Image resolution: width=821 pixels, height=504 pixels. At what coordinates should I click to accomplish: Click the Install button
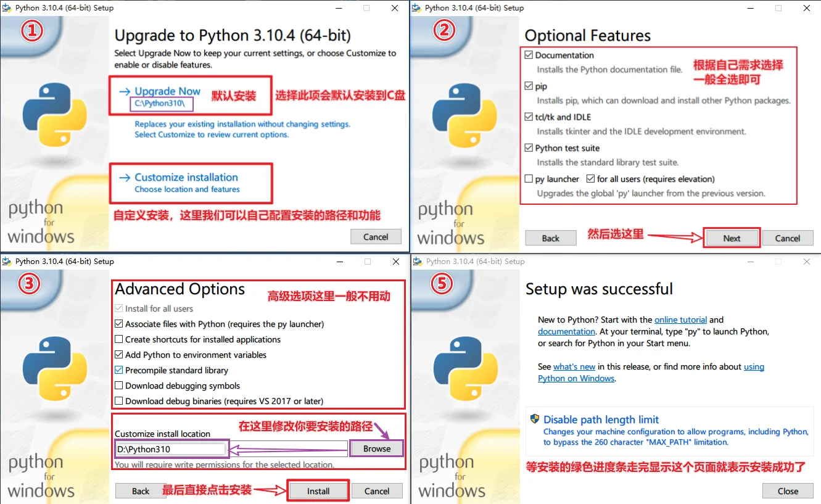click(x=318, y=491)
